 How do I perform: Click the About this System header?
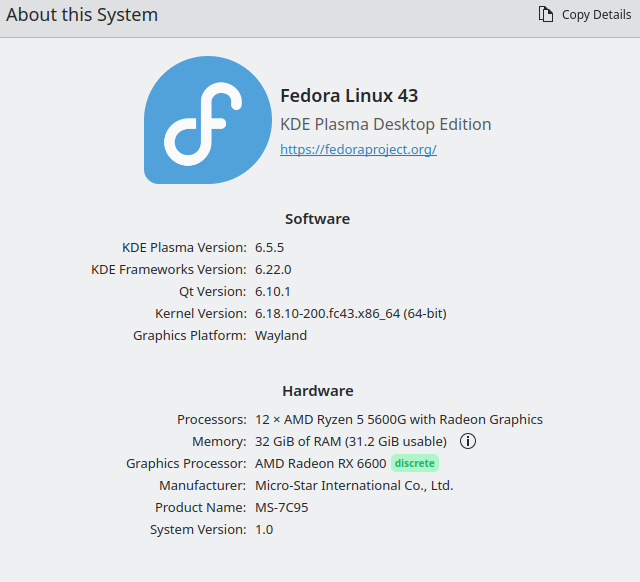(82, 15)
